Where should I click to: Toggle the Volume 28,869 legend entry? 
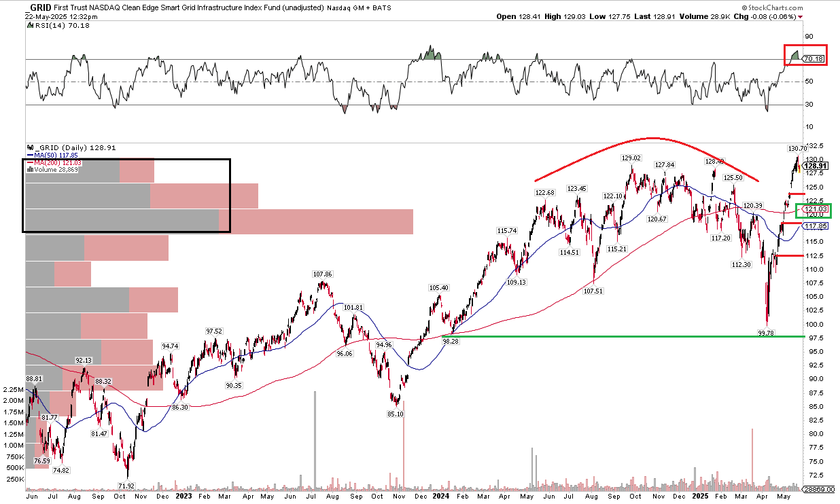pos(58,169)
